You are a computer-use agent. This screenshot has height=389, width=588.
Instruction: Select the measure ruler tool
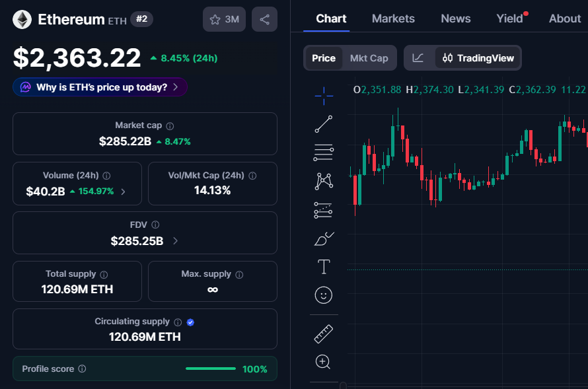pyautogui.click(x=323, y=334)
